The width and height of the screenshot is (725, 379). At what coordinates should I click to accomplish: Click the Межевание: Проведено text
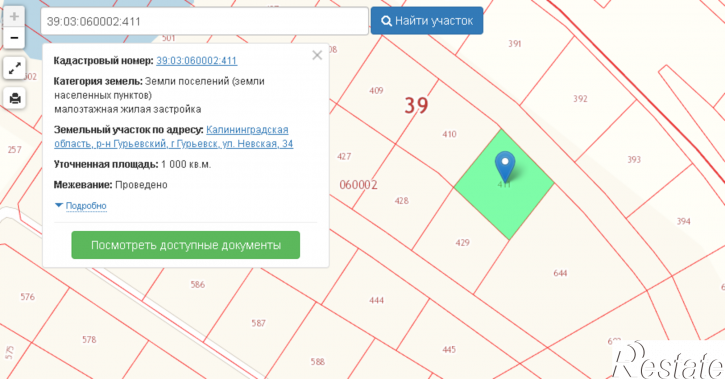111,185
